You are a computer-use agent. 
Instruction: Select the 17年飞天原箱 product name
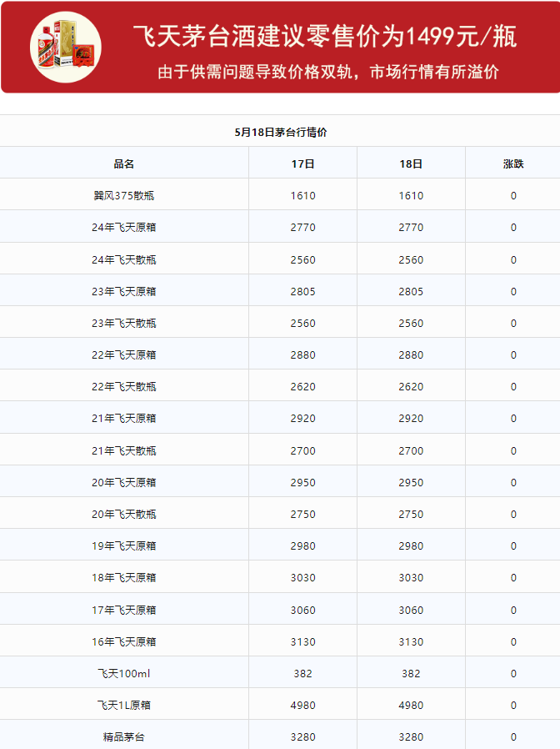pos(124,610)
